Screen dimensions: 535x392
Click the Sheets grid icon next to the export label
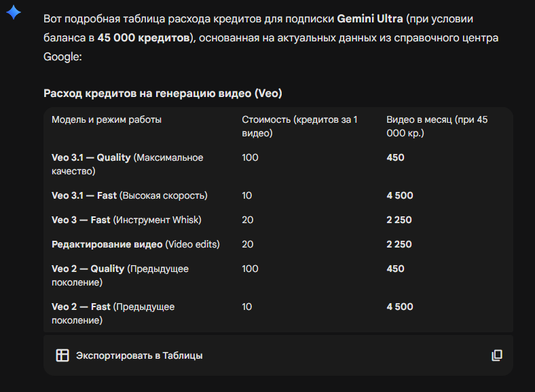point(62,355)
